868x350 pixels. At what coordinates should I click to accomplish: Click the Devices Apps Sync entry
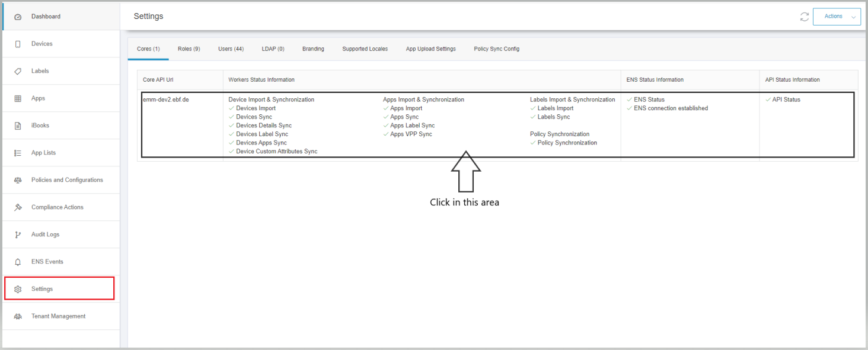click(257, 143)
